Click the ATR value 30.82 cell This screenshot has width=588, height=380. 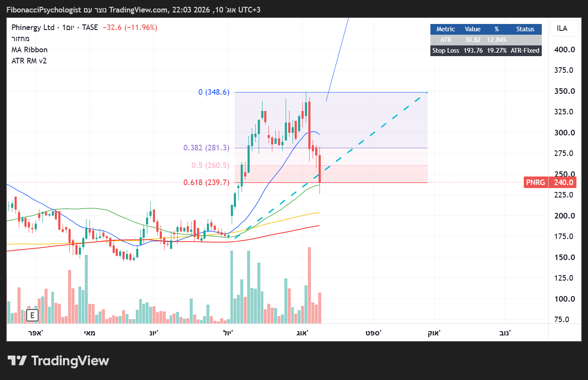[x=473, y=40]
